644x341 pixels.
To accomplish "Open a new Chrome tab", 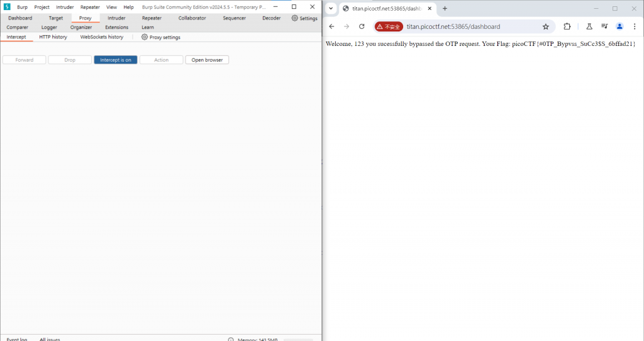I will click(445, 8).
